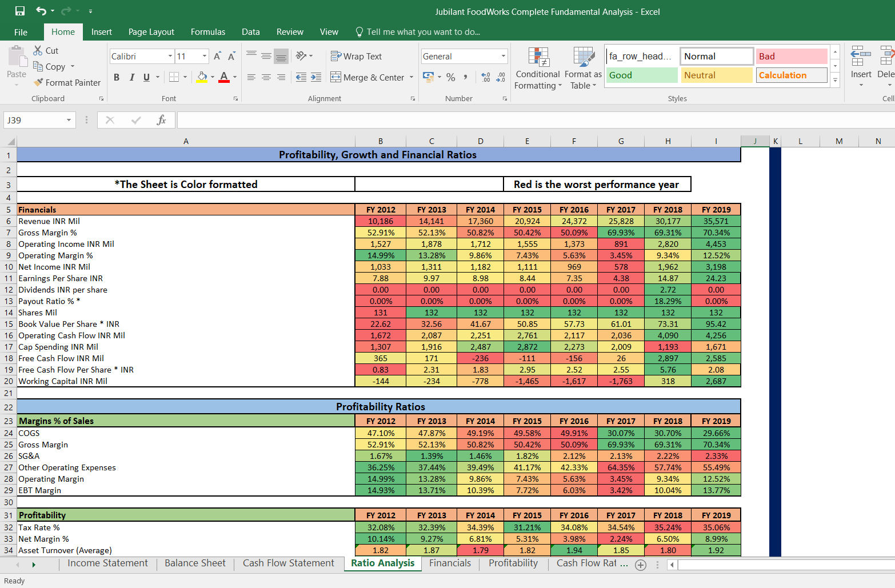
Task: Open the Calibri font name dropdown
Action: [x=170, y=56]
